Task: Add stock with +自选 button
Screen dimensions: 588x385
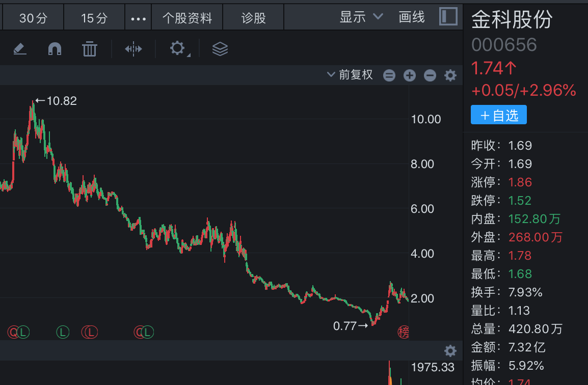Action: [x=498, y=115]
